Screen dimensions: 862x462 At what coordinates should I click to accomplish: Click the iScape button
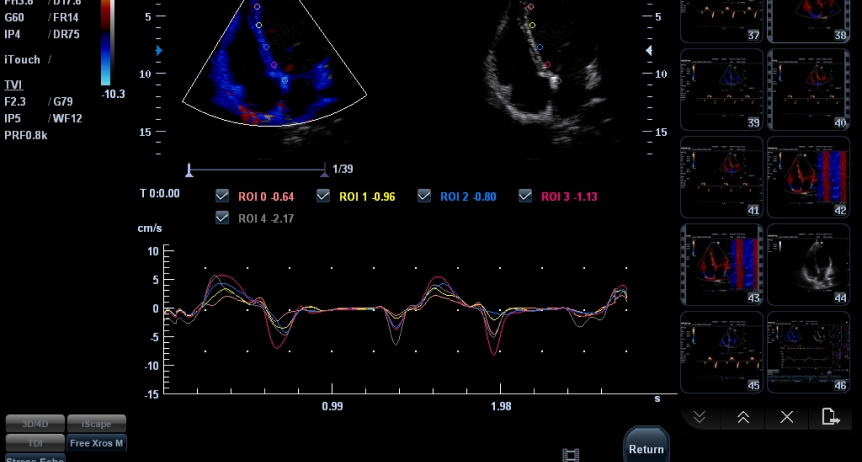[97, 424]
